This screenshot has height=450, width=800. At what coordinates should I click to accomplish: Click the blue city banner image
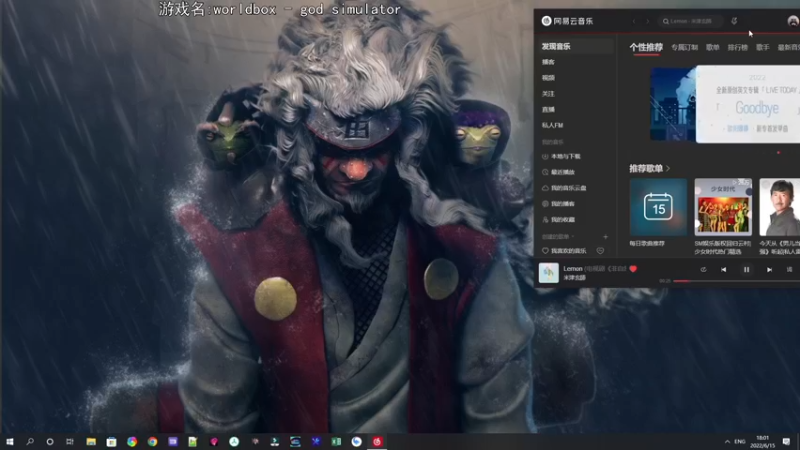click(673, 104)
